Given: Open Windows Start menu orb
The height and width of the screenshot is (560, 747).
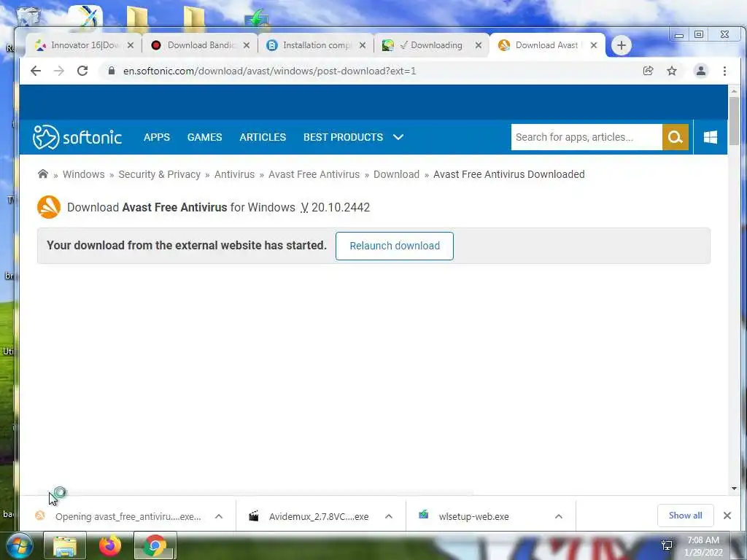Looking at the screenshot, I should click(x=19, y=545).
